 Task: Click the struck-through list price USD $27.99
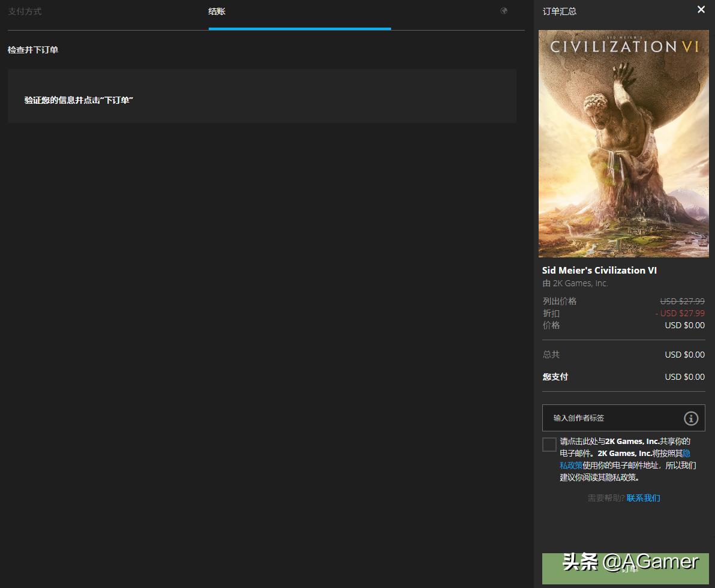coord(682,301)
